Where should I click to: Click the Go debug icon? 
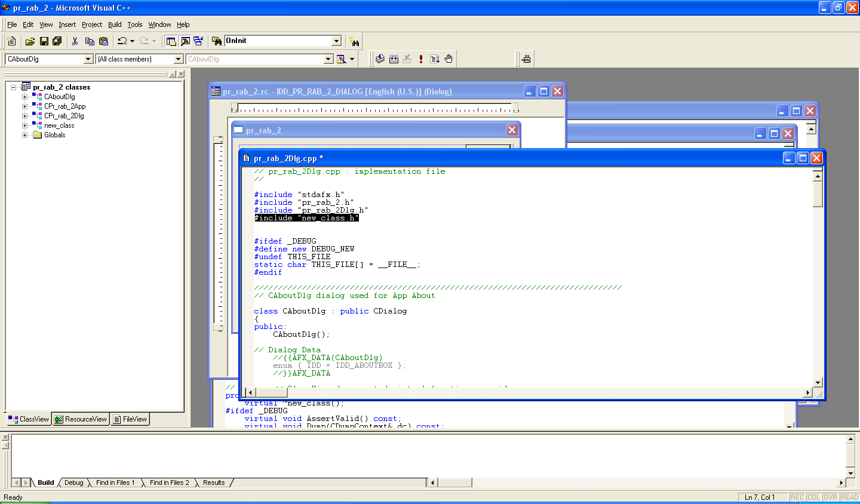[435, 59]
